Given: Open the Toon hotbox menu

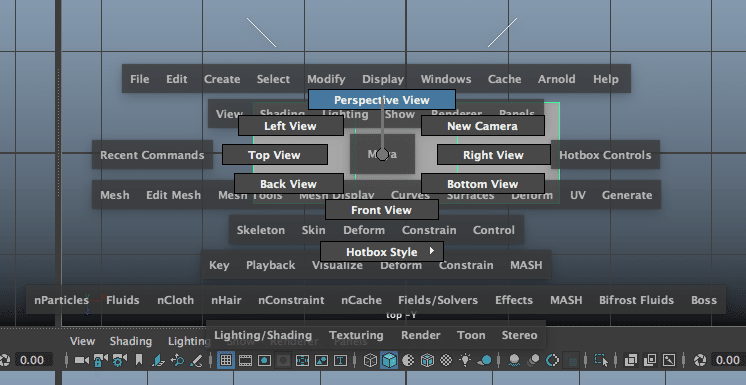Looking at the screenshot, I should pos(471,335).
